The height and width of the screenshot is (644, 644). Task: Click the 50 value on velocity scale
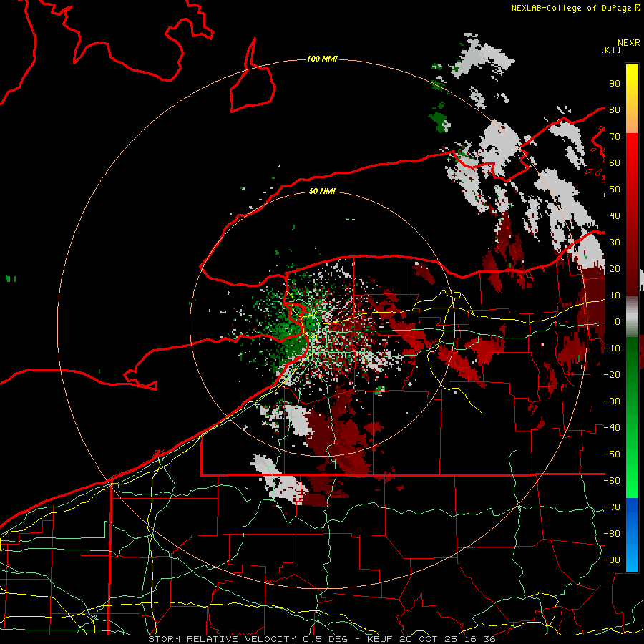coord(615,190)
